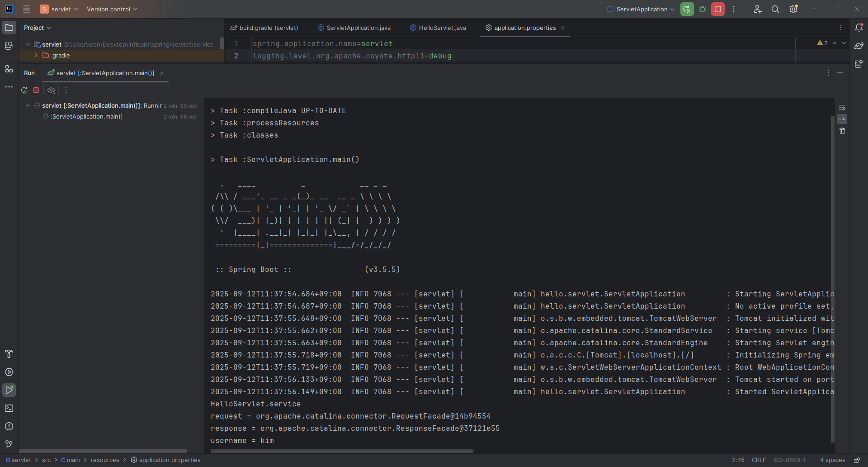Open the Problems tool window
This screenshot has width=868, height=467.
(9, 426)
